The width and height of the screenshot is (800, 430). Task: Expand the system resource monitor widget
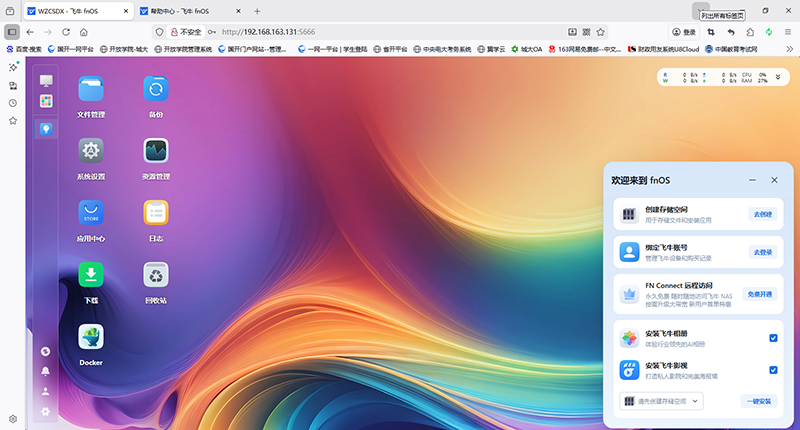tap(776, 78)
